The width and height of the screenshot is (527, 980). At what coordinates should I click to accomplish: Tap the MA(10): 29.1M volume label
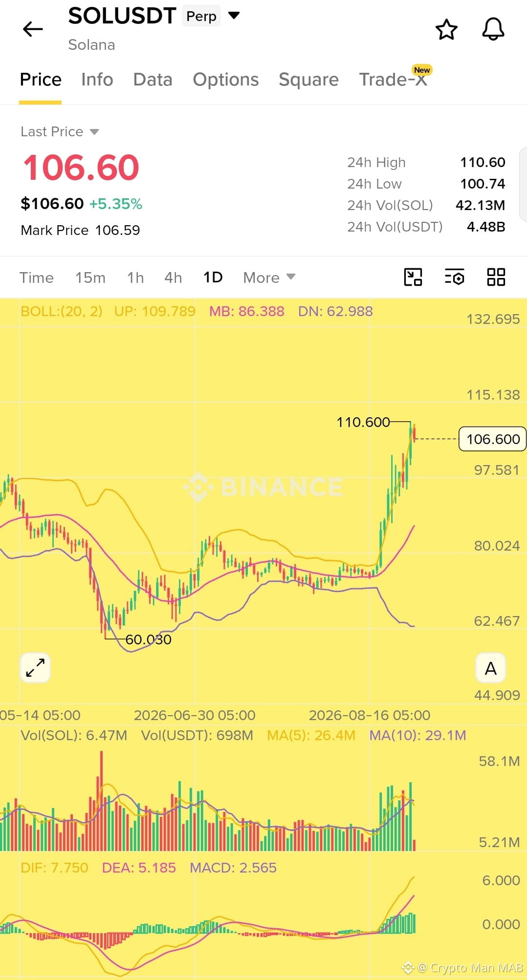click(417, 735)
